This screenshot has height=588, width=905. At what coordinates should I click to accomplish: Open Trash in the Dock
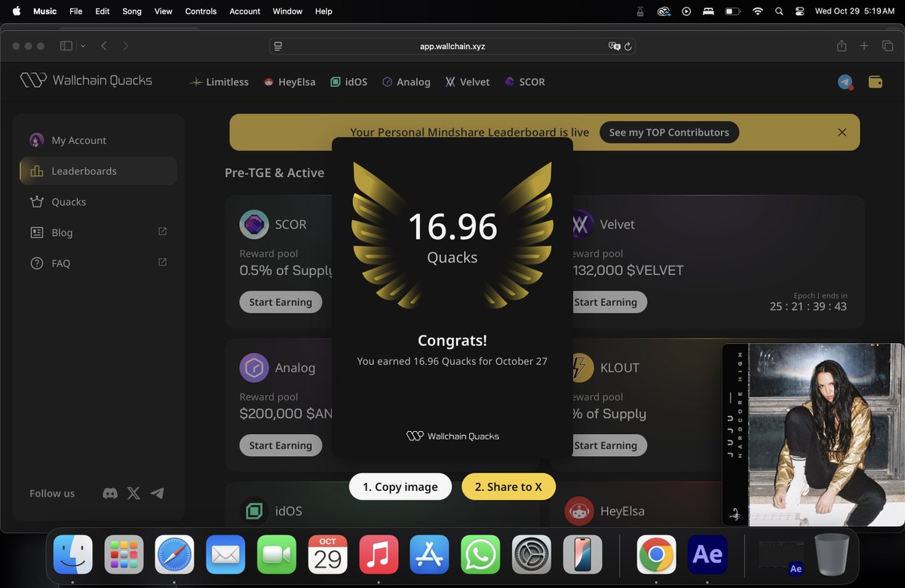(831, 555)
